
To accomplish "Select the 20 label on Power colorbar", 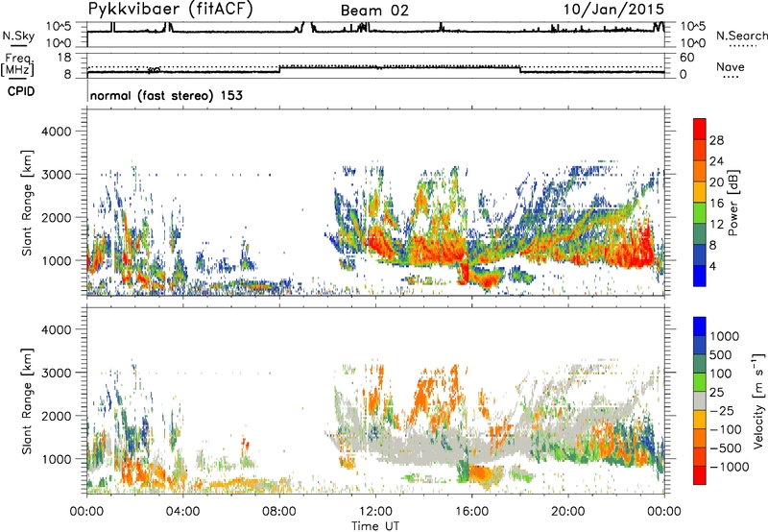I will (x=716, y=182).
